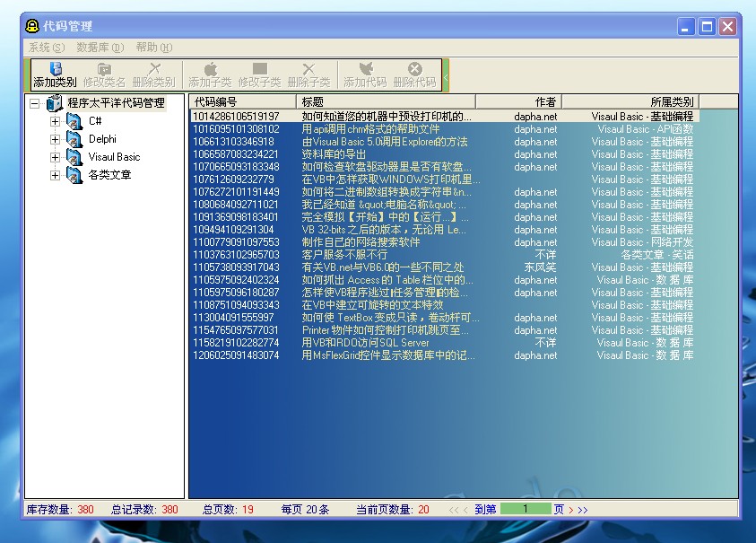Image resolution: width=756 pixels, height=543 pixels.
Task: Click the application icon in title bar
Action: point(31,26)
